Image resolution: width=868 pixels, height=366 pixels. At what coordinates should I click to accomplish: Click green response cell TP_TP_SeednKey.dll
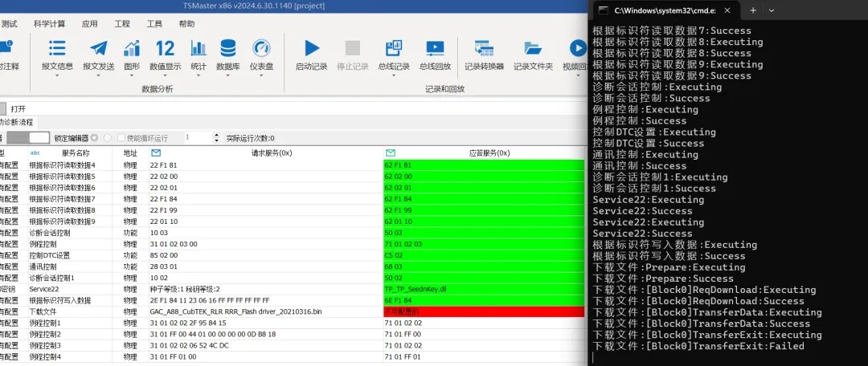(484, 289)
